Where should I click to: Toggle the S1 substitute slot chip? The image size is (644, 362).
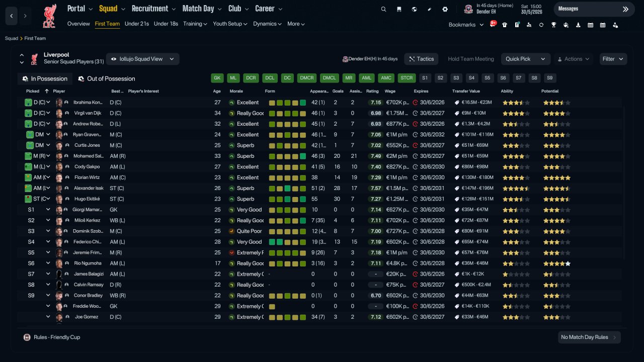coord(425,78)
